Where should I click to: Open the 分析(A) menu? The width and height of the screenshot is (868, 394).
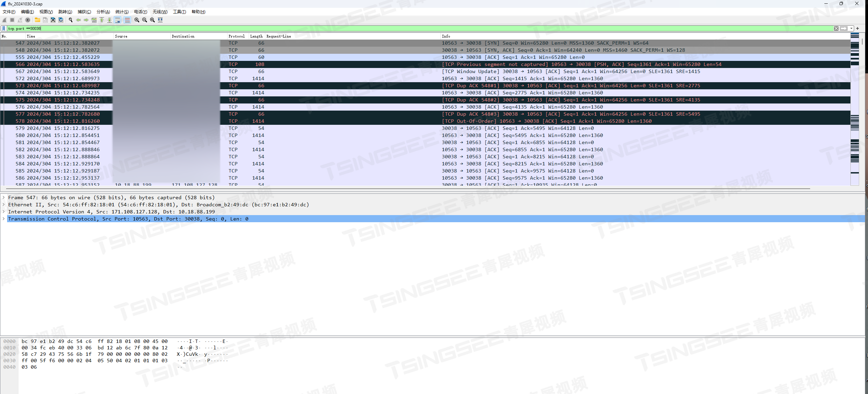pyautogui.click(x=103, y=12)
